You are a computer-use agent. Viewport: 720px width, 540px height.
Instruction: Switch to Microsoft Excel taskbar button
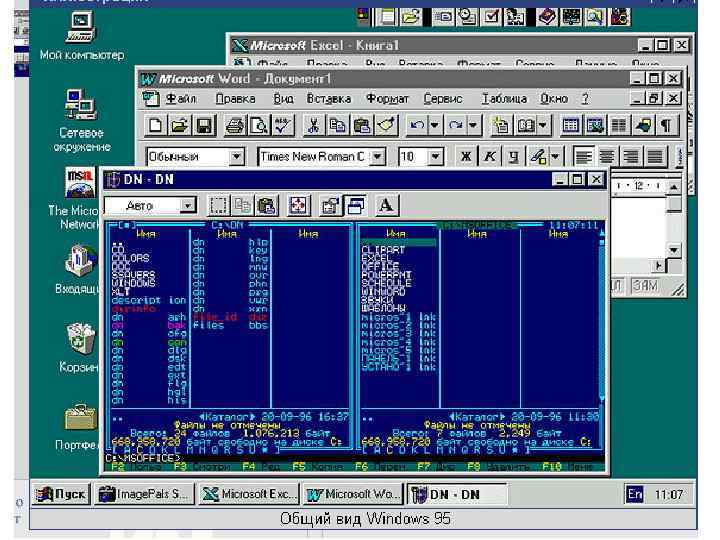click(x=249, y=494)
